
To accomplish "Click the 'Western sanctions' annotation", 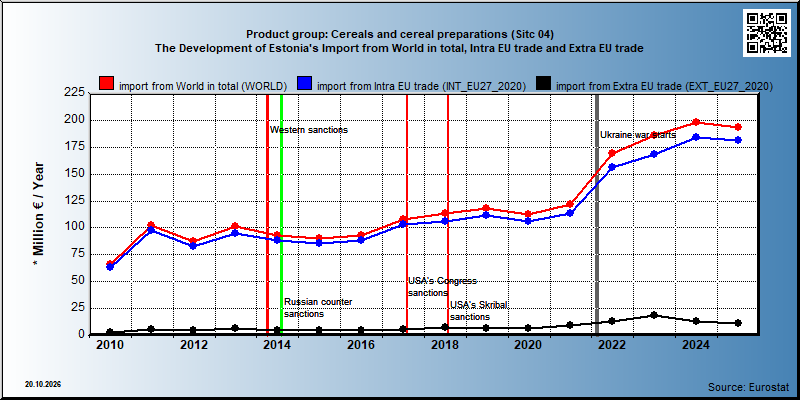I will coord(309,130).
